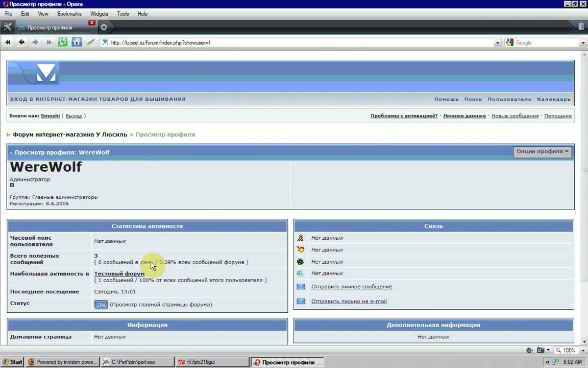Open a new tab with plus button
The height and width of the screenshot is (368, 588).
[104, 27]
